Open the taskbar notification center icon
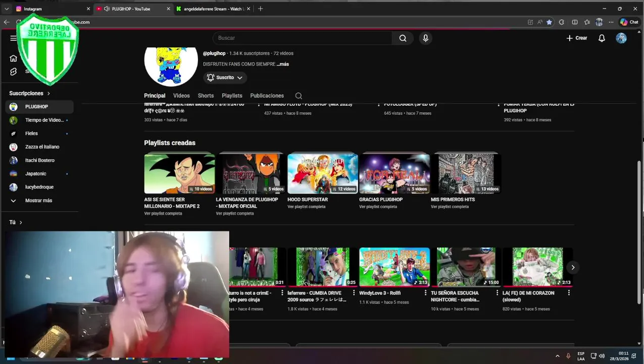This screenshot has width=644, height=364. [x=634, y=356]
